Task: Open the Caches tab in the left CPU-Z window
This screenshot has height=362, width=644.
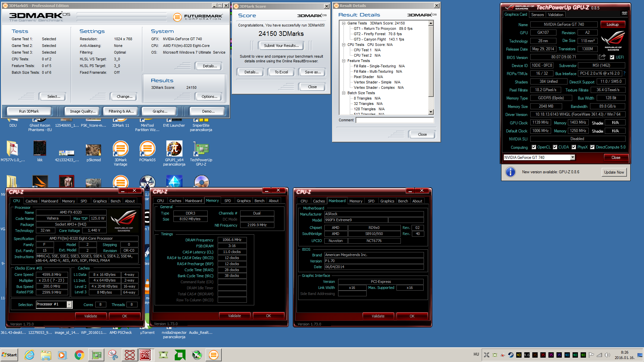Action: [x=32, y=201]
